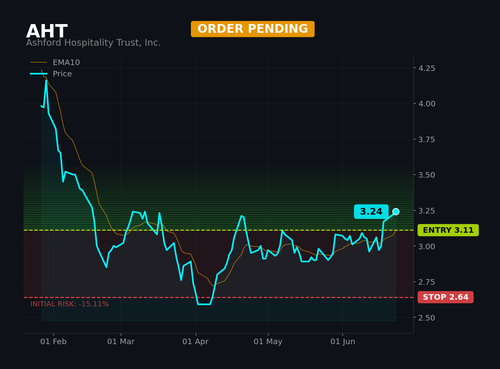The image size is (500, 369).
Task: Click the ORDER PENDING status badge
Action: point(253,29)
